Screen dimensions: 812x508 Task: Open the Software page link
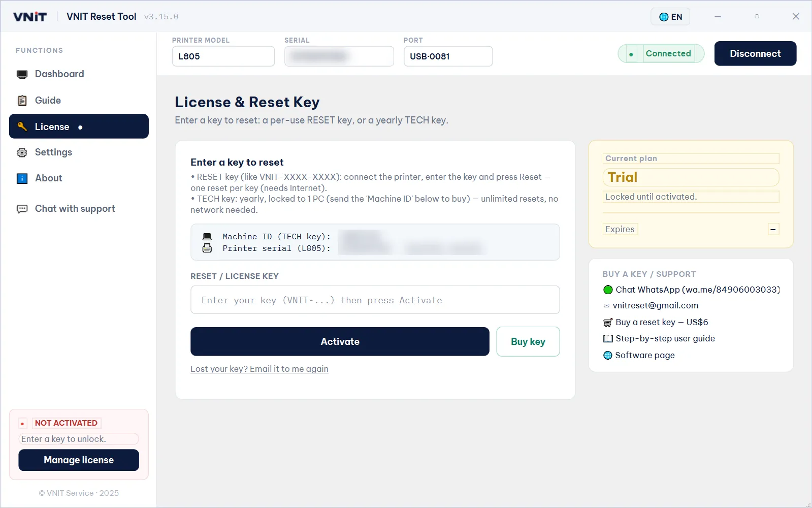645,355
